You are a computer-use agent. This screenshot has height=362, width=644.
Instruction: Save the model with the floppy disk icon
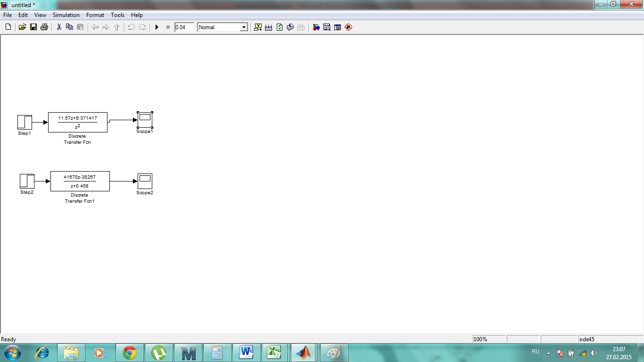(33, 27)
